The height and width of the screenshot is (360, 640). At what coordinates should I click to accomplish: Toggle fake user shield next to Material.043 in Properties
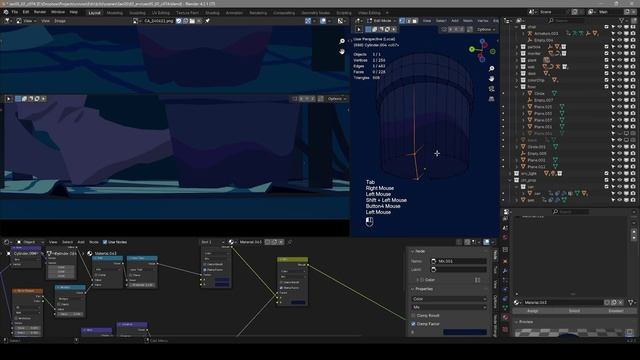click(607, 302)
